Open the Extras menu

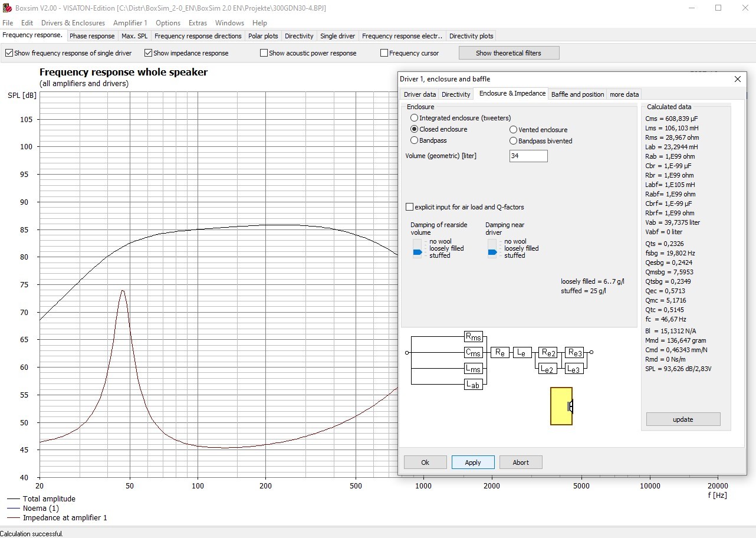pyautogui.click(x=198, y=23)
